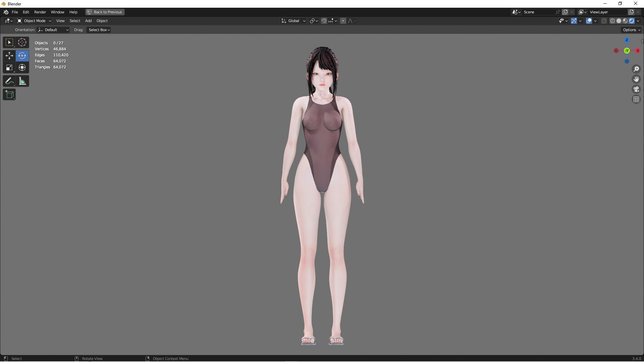Click the zoom view magnifier icon
Image resolution: width=644 pixels, height=362 pixels.
[636, 69]
